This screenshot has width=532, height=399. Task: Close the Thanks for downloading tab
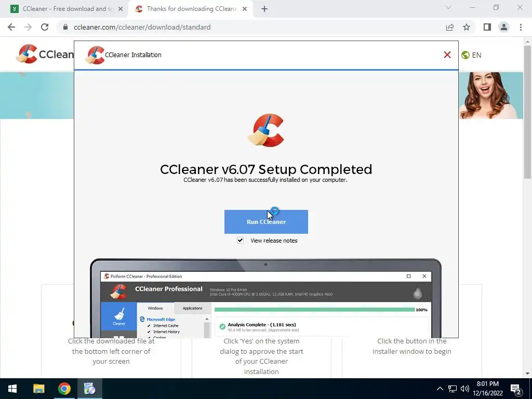click(x=245, y=9)
